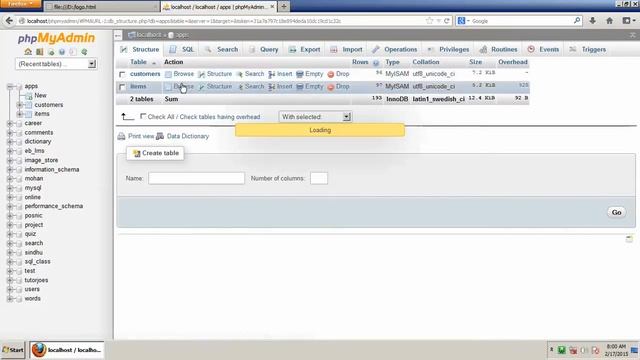Screen dimensions: 640x360
Task: Enable the Check All checkbox
Action: point(143,116)
